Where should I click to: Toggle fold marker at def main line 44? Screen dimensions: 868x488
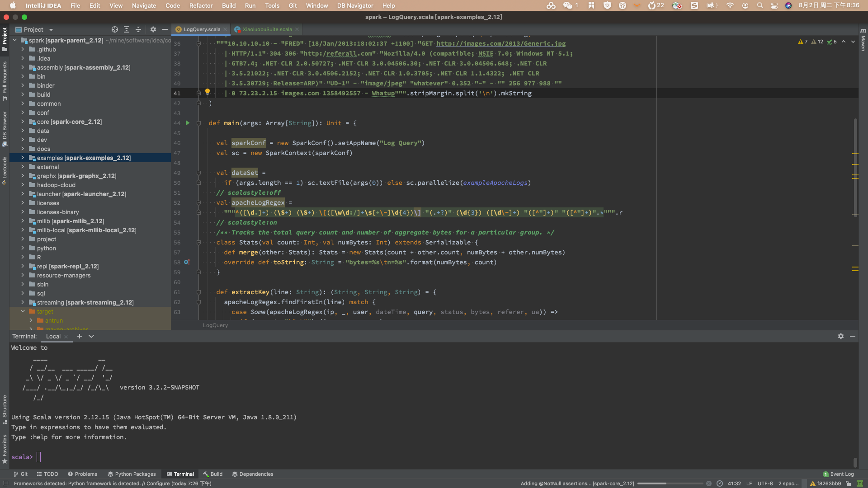click(198, 123)
